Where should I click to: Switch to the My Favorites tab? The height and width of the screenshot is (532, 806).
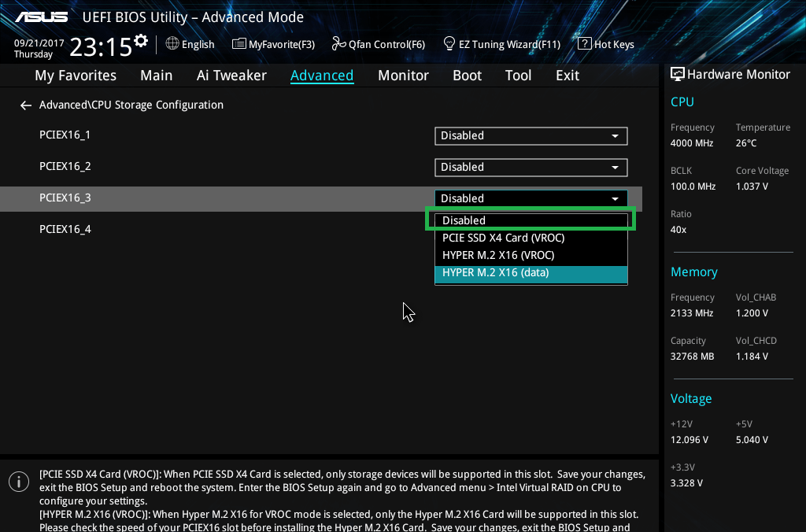(76, 76)
